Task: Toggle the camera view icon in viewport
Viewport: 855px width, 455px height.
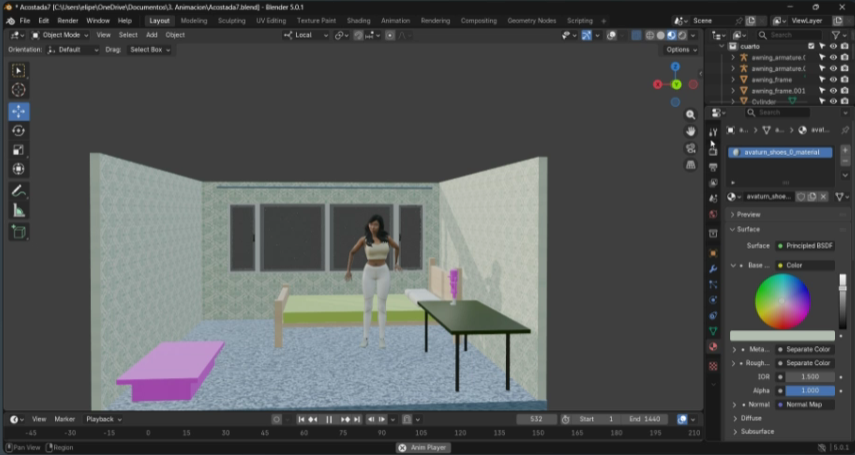Action: point(690,148)
